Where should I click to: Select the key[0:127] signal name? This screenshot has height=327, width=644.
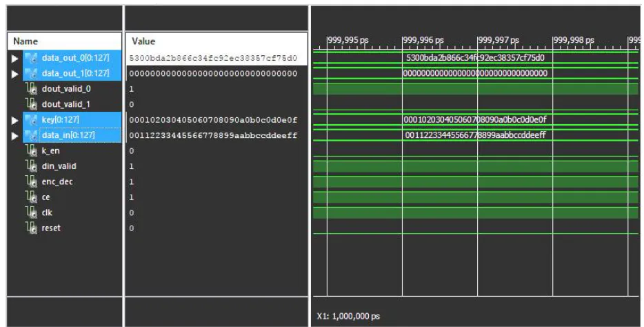click(x=61, y=119)
